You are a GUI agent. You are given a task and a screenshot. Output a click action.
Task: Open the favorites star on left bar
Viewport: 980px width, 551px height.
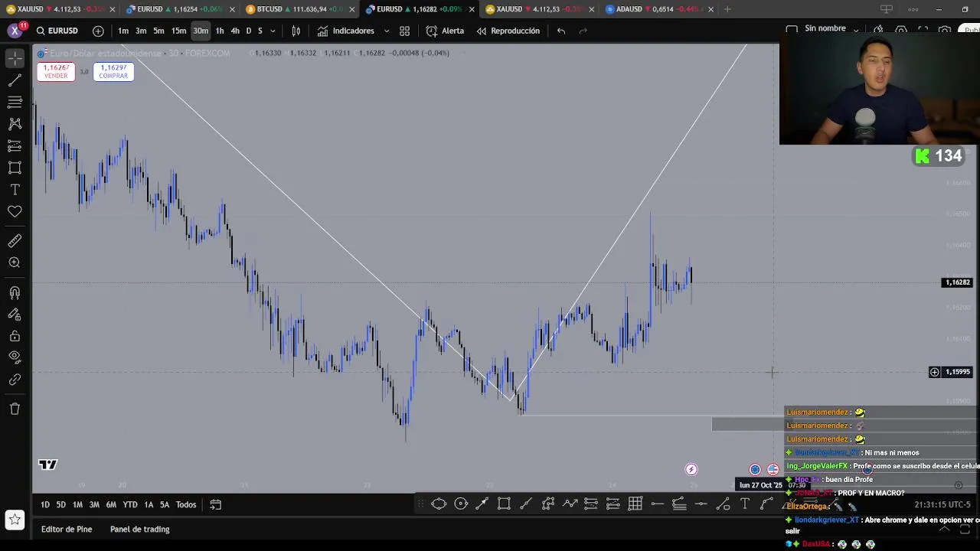[x=15, y=520]
